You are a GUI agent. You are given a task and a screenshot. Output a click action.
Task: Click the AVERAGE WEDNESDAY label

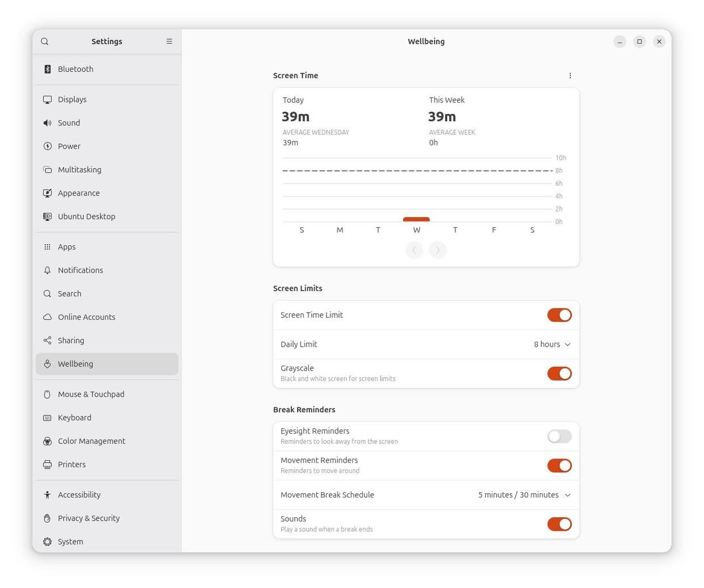(x=316, y=133)
